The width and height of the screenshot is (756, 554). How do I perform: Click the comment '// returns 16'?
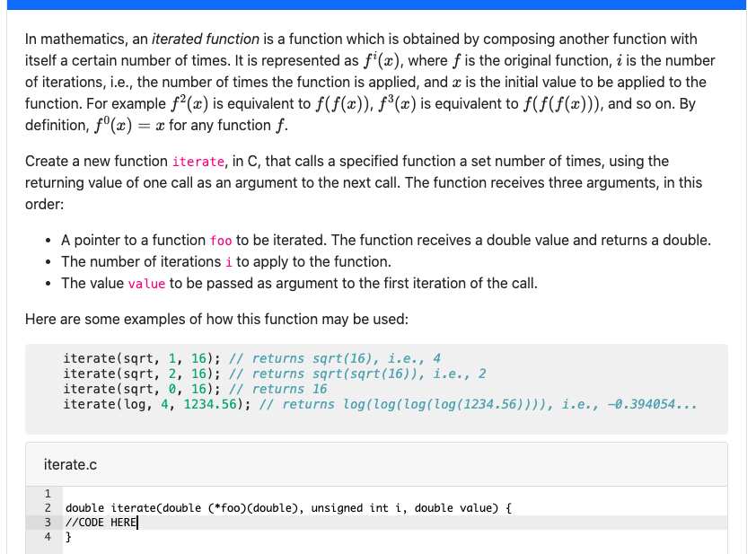click(x=277, y=389)
